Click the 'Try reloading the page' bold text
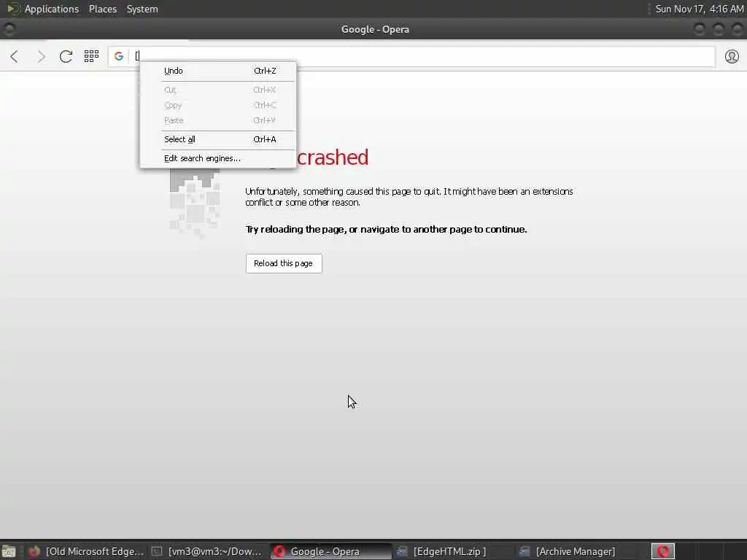Viewport: 747px width, 560px height. (386, 230)
